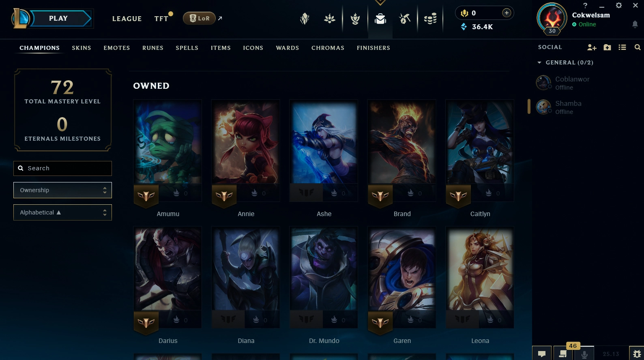Open the Store coins icon

(430, 19)
